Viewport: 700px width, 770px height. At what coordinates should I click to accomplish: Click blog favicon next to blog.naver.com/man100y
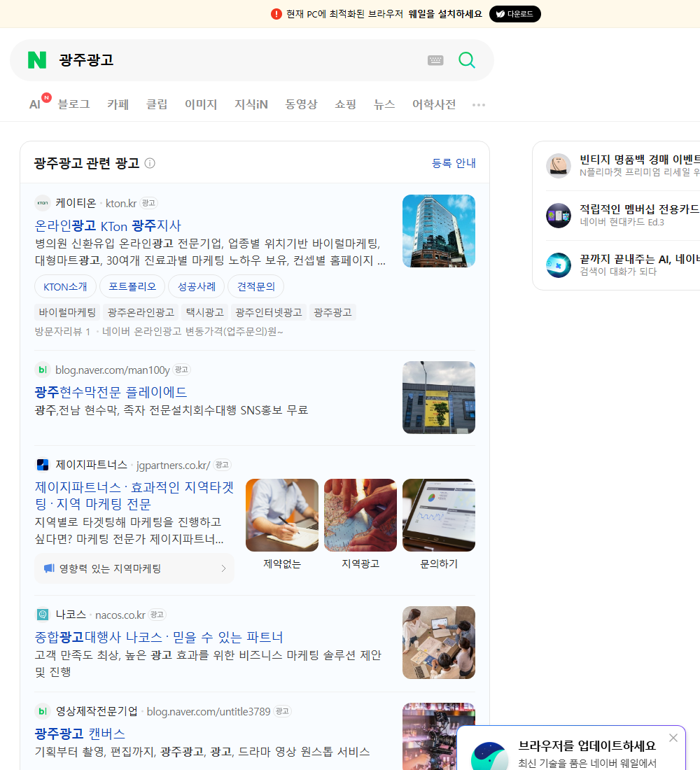[x=43, y=370]
